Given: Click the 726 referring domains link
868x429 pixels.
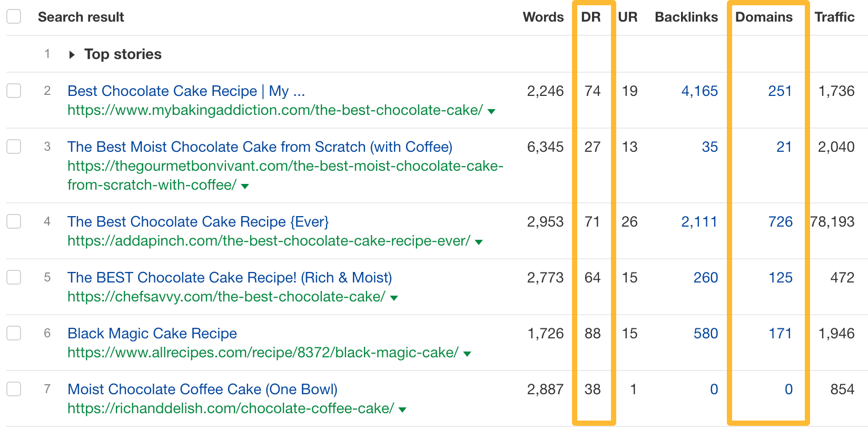Looking at the screenshot, I should pyautogui.click(x=781, y=221).
